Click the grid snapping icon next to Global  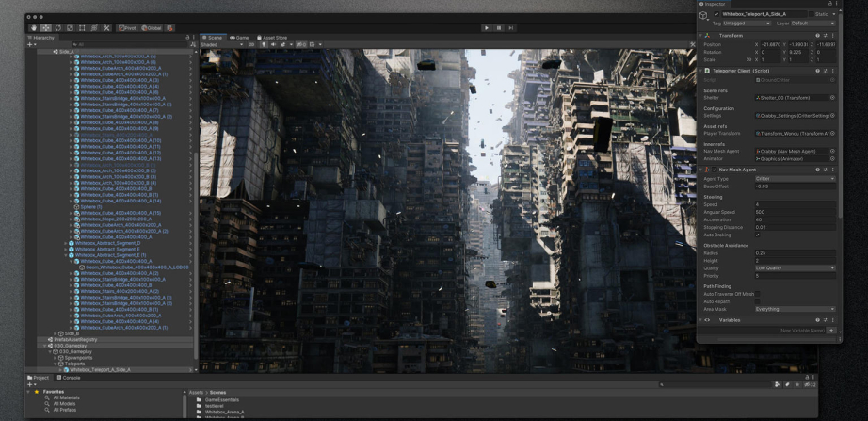point(170,27)
